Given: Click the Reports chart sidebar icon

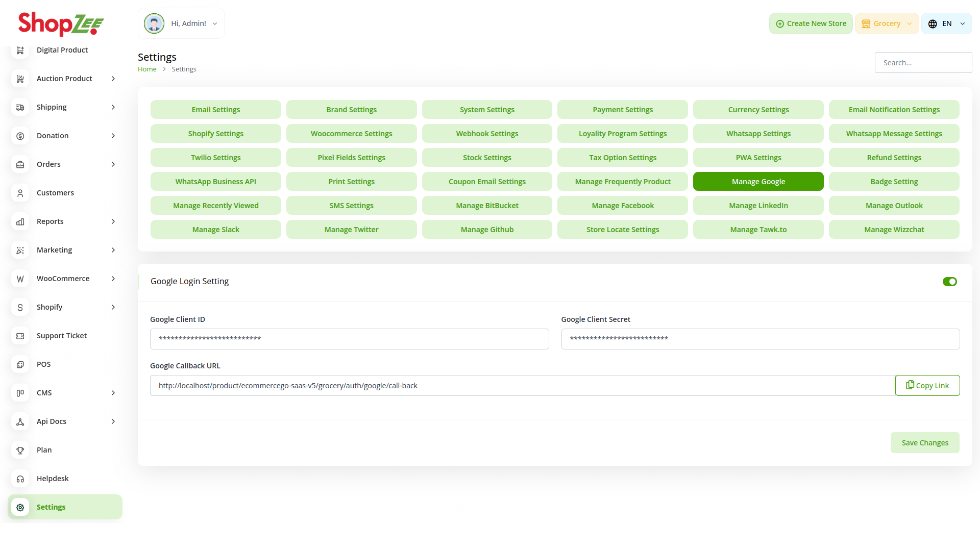Looking at the screenshot, I should (20, 221).
